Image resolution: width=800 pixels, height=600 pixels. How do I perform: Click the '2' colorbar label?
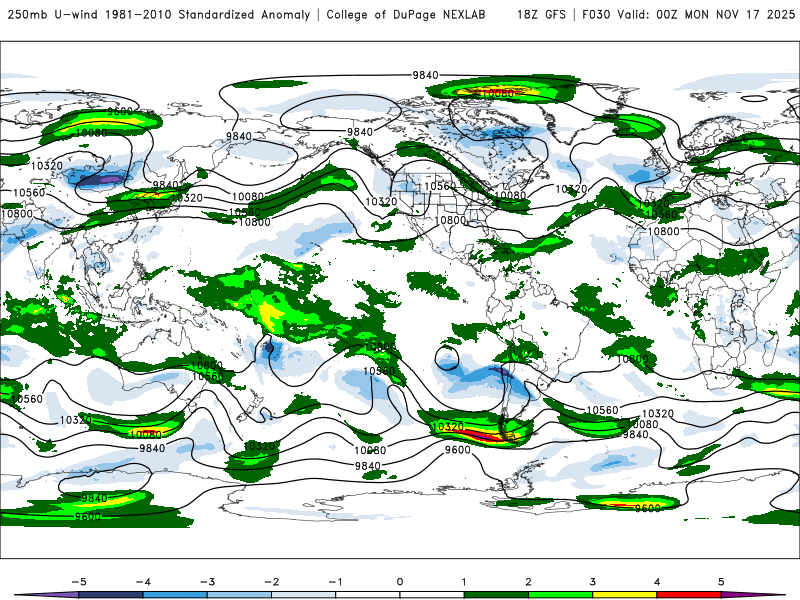click(528, 582)
